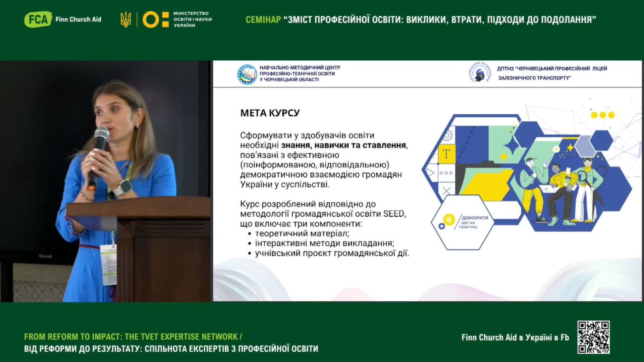Click the 'теоретичний матеріал' bullet item

coord(302,234)
